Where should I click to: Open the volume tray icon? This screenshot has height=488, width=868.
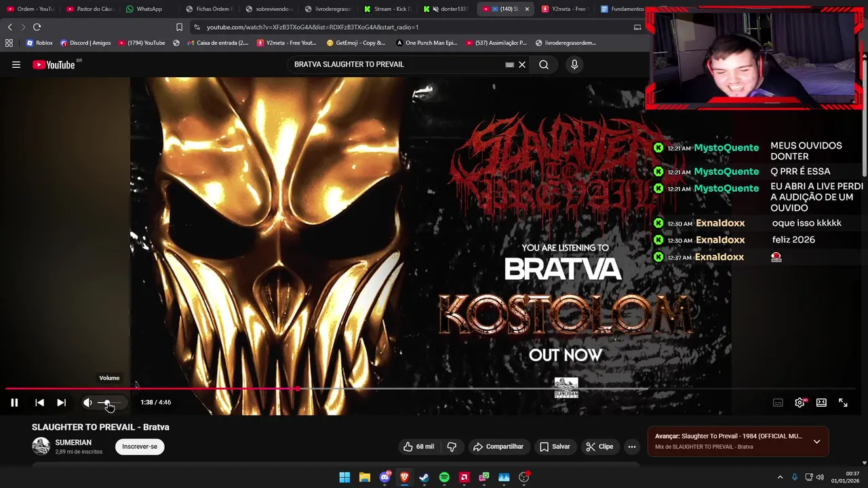[x=821, y=477]
